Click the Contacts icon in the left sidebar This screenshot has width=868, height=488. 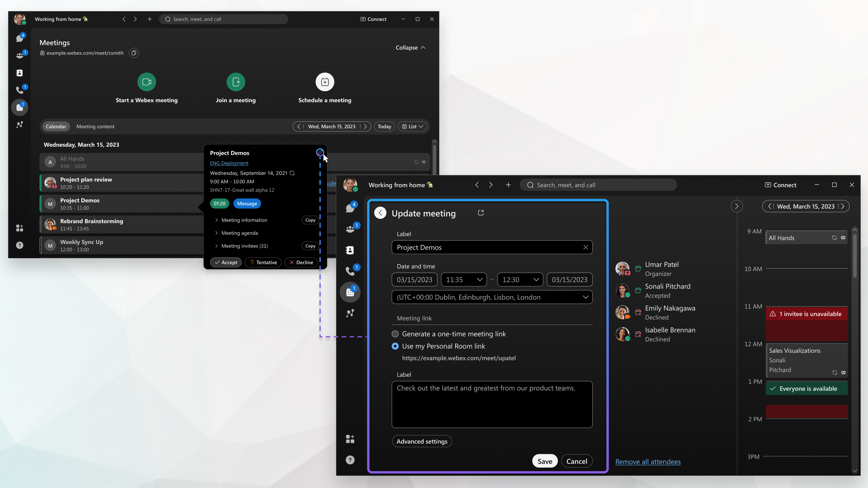(19, 72)
